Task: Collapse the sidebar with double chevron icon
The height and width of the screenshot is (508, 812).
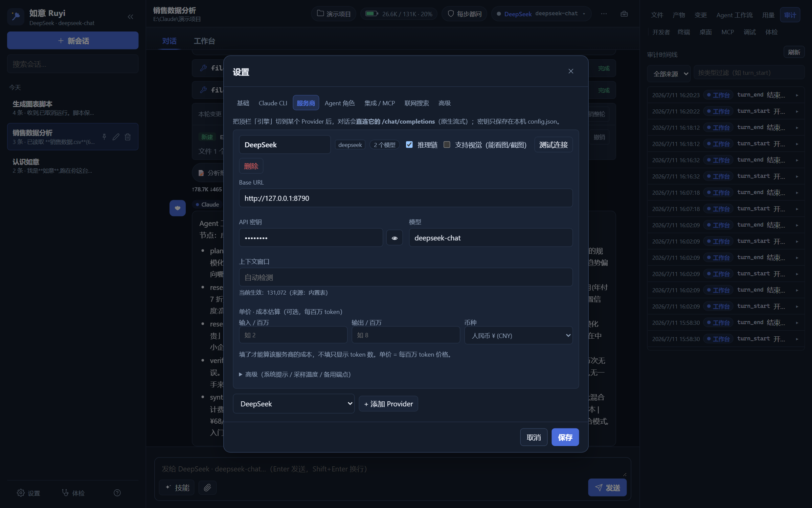Action: (130, 17)
